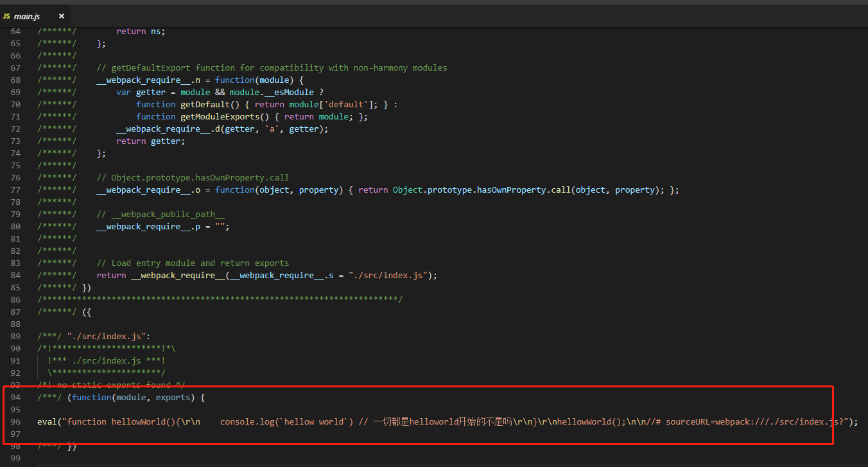Select the main.js editor tab

coord(35,16)
